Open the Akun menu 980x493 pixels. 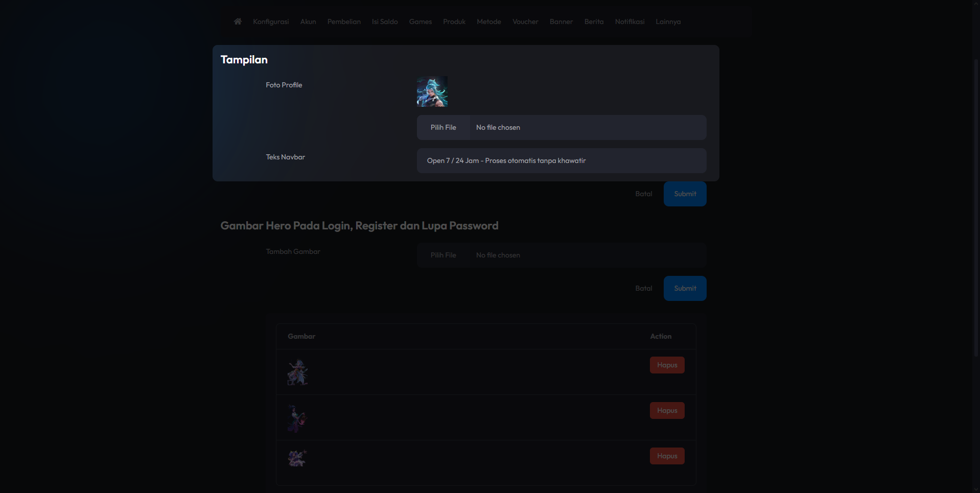(x=308, y=21)
